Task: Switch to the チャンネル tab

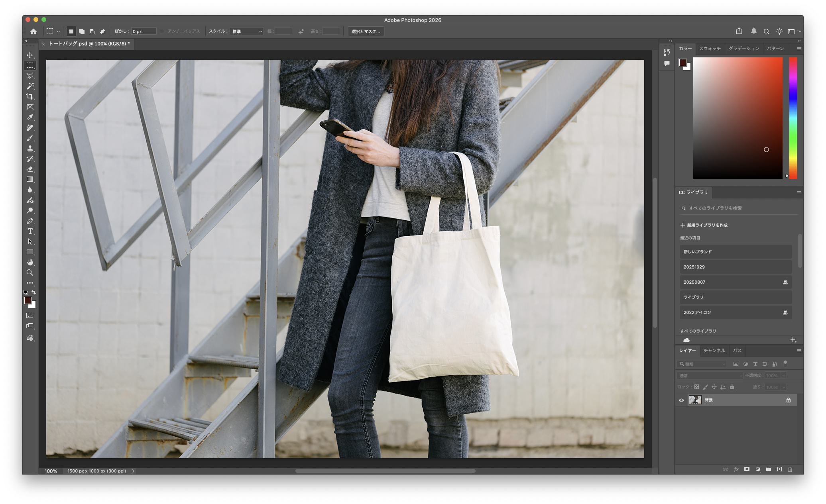Action: (714, 351)
